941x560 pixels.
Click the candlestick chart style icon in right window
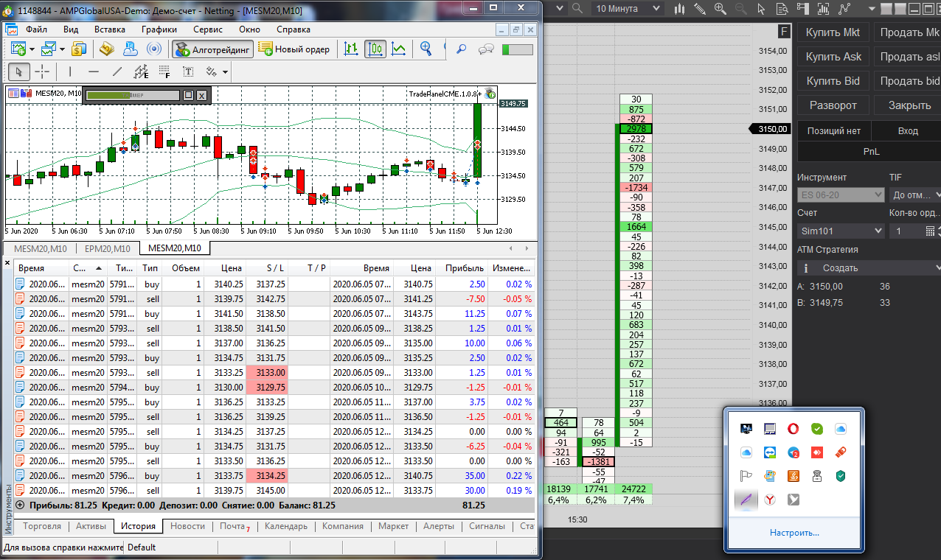point(679,9)
